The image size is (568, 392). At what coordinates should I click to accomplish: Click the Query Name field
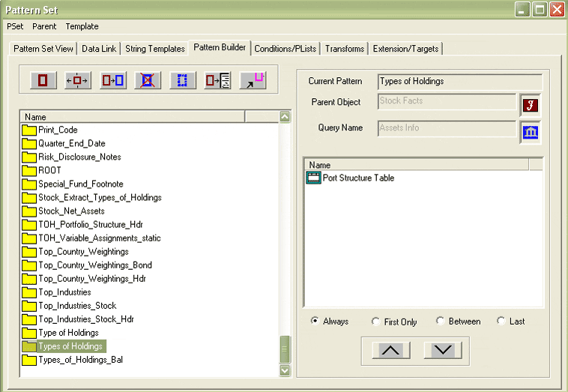click(447, 128)
